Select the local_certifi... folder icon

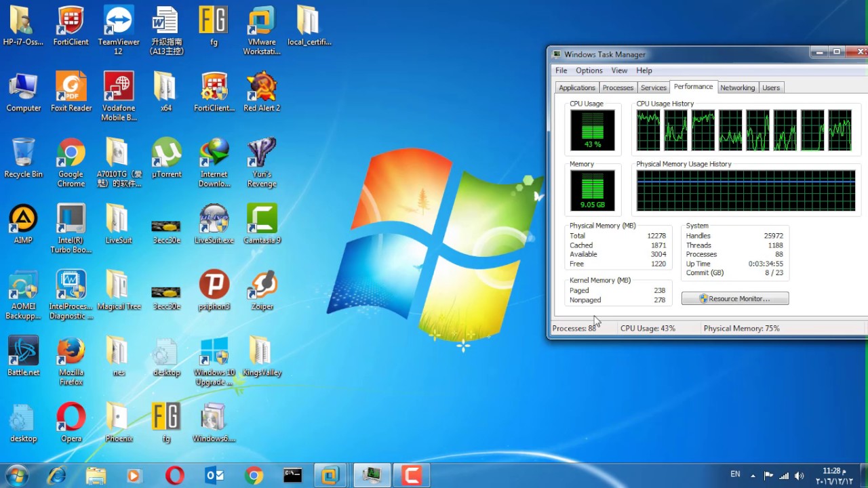(309, 26)
